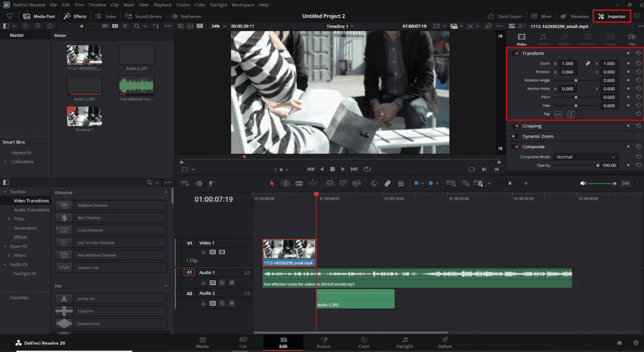Viewport: 644px width, 352px height.
Task: Toggle Linked Selection chain icon
Action: click(387, 184)
